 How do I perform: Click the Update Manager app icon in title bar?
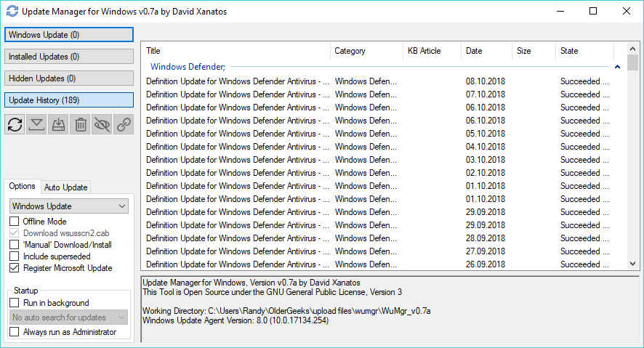[12, 11]
